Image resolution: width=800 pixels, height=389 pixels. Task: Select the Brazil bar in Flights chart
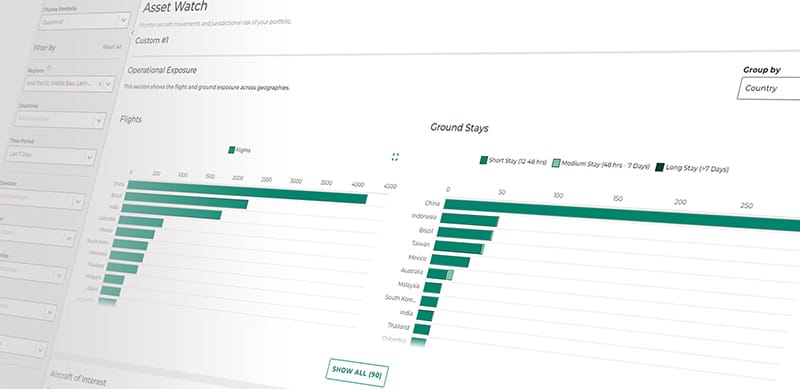point(186,200)
